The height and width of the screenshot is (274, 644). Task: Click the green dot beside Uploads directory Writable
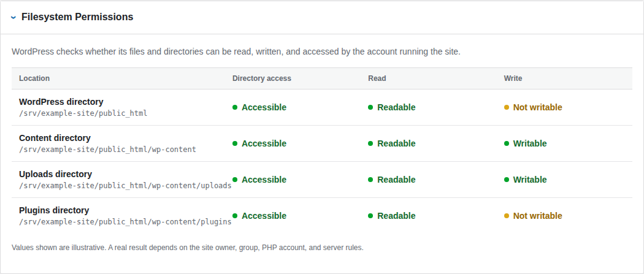pos(507,180)
